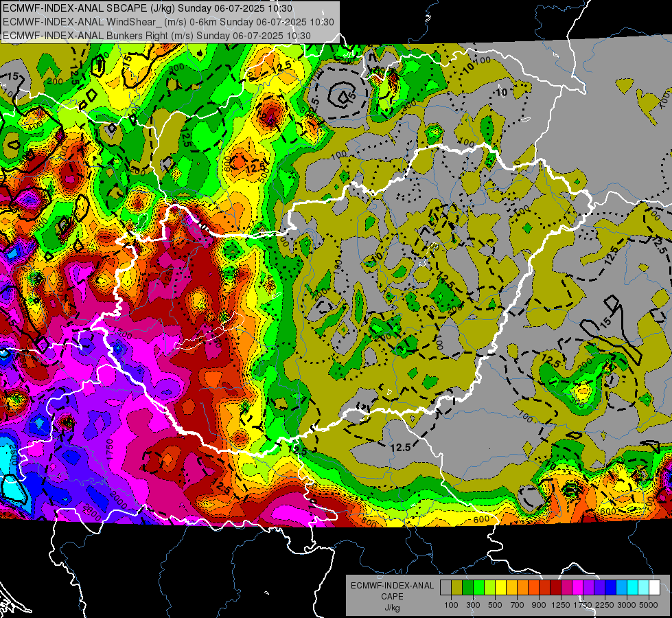Click the pure blue legend swatch
Screen dimensions: 672x618
coord(611,588)
